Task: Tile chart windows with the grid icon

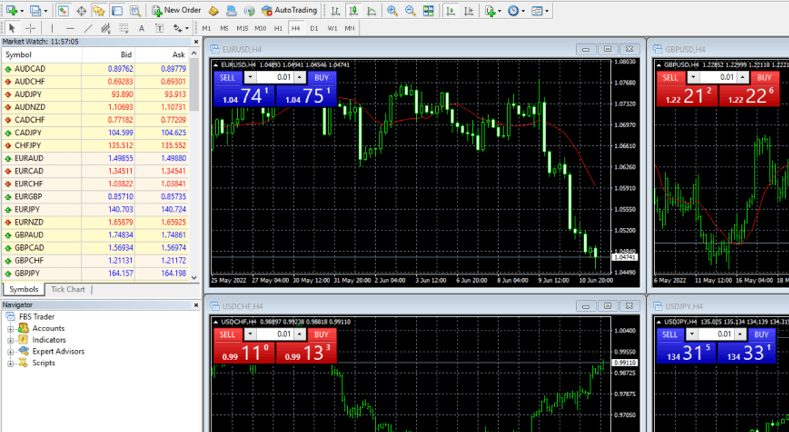Action: tap(428, 10)
